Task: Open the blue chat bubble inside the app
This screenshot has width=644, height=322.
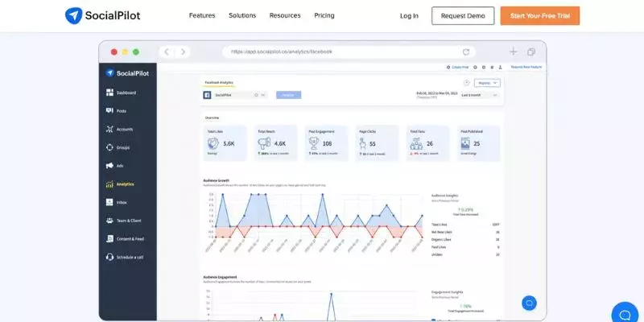Action: click(x=529, y=303)
